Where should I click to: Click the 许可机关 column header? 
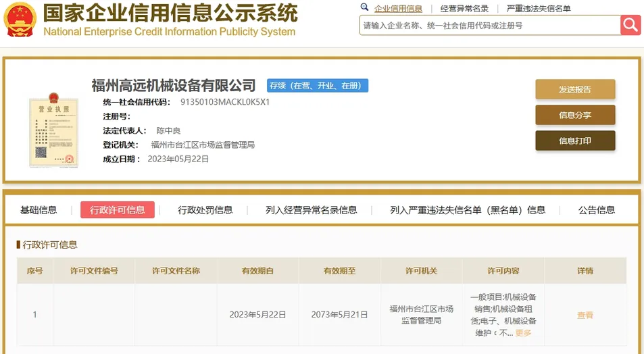[x=422, y=271]
